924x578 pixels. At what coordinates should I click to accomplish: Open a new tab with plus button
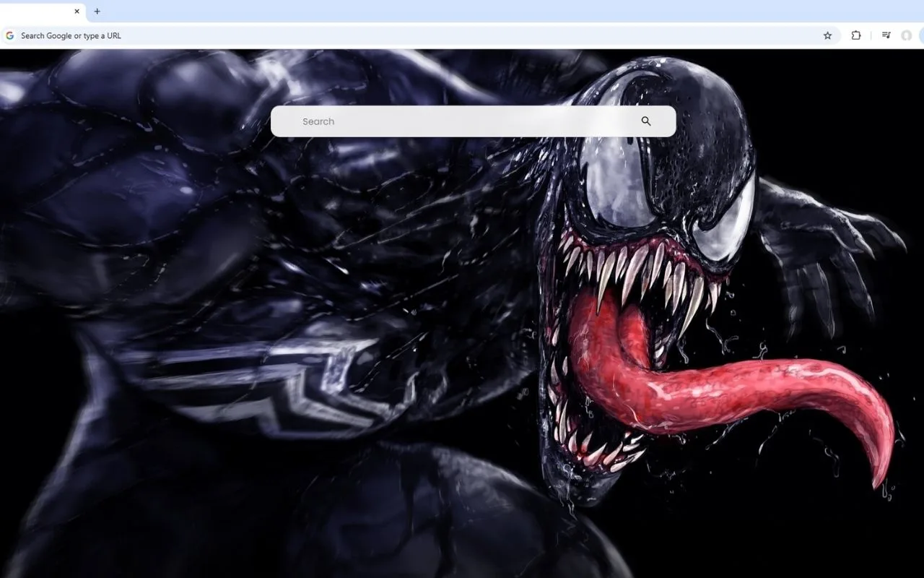click(97, 12)
